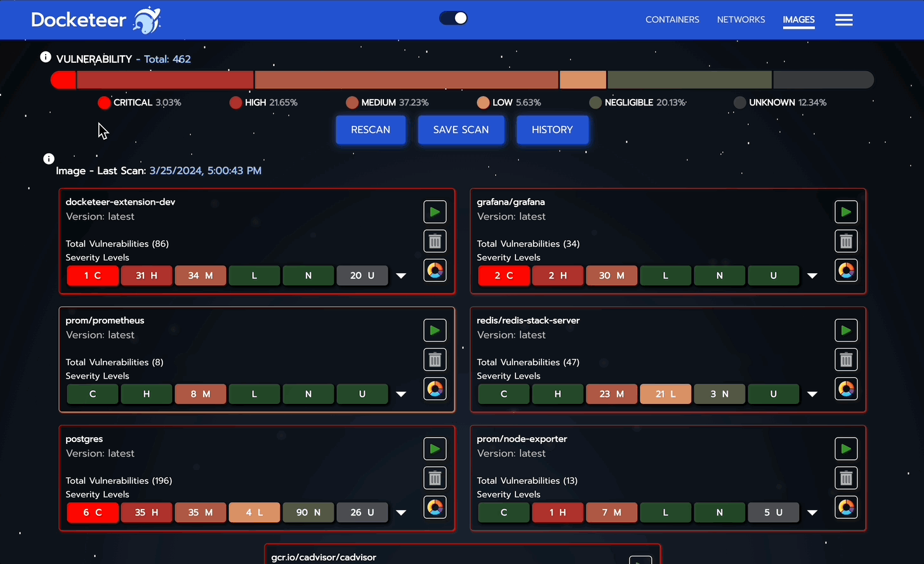Run the redis/redis-stack-server image
The height and width of the screenshot is (564, 924).
pyautogui.click(x=846, y=330)
